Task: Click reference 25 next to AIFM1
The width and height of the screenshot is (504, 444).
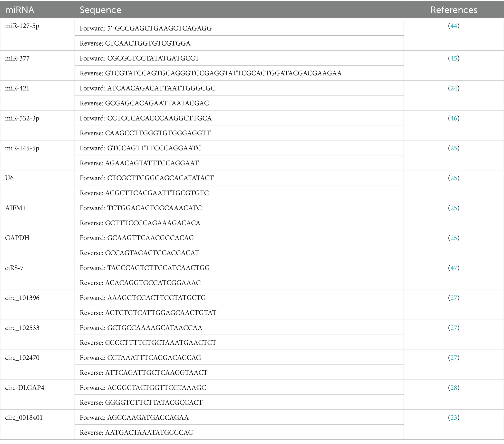Action: pos(454,208)
